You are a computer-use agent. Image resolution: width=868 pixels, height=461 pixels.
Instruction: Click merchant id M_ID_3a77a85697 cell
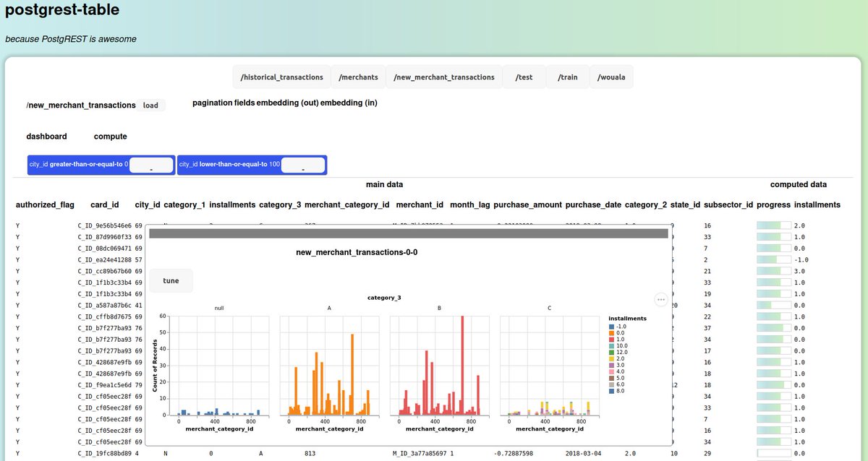(x=420, y=453)
